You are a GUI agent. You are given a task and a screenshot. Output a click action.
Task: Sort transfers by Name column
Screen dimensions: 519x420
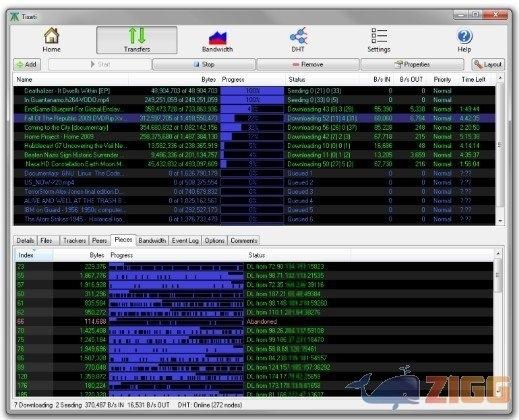point(71,79)
